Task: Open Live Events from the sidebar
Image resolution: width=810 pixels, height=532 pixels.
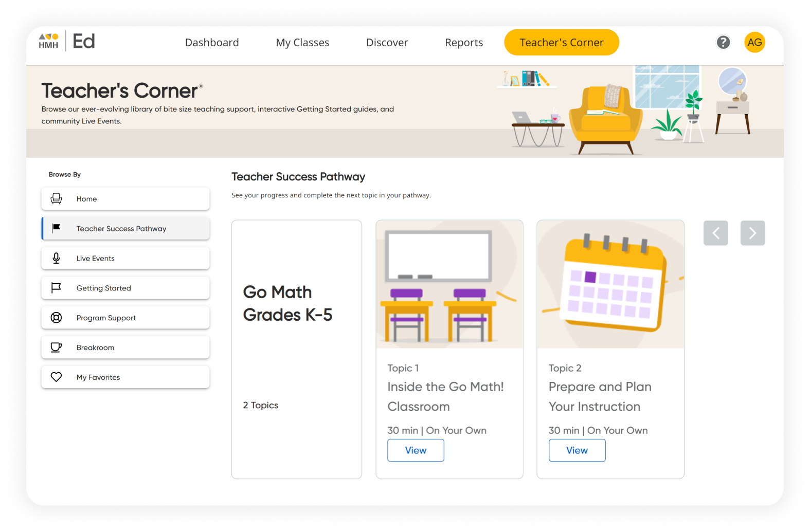Action: (125, 258)
